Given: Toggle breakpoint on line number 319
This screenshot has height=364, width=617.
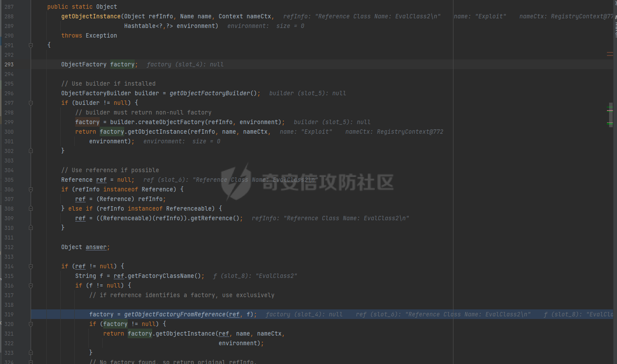Looking at the screenshot, I should click(9, 314).
